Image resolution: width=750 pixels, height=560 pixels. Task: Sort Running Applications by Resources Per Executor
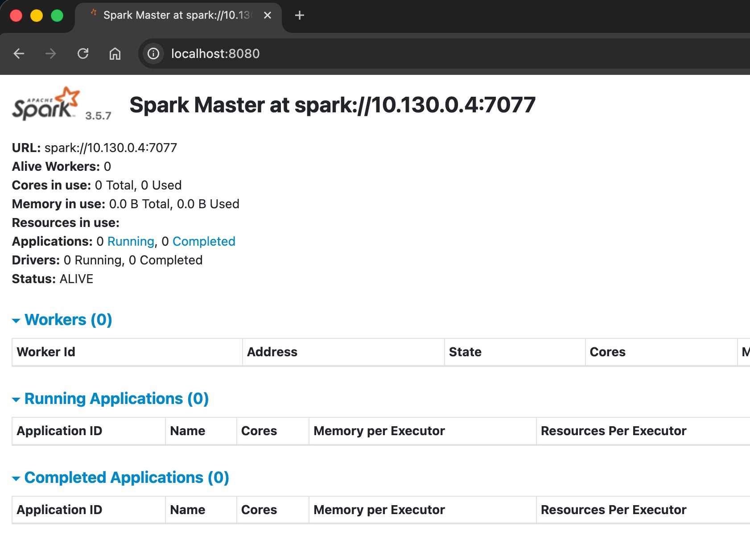tap(643, 431)
